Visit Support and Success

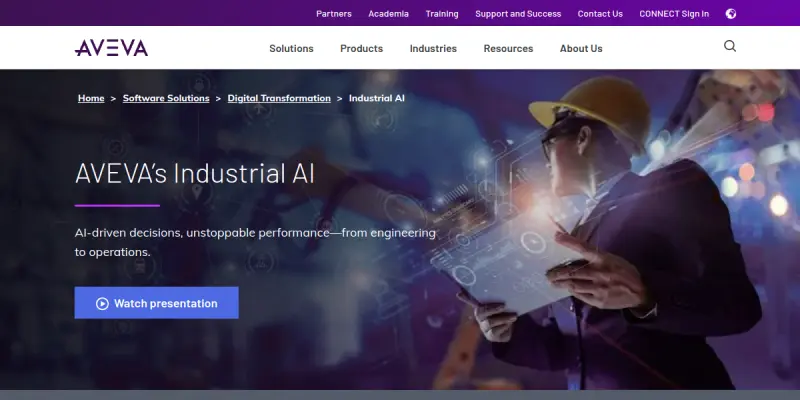coord(518,14)
